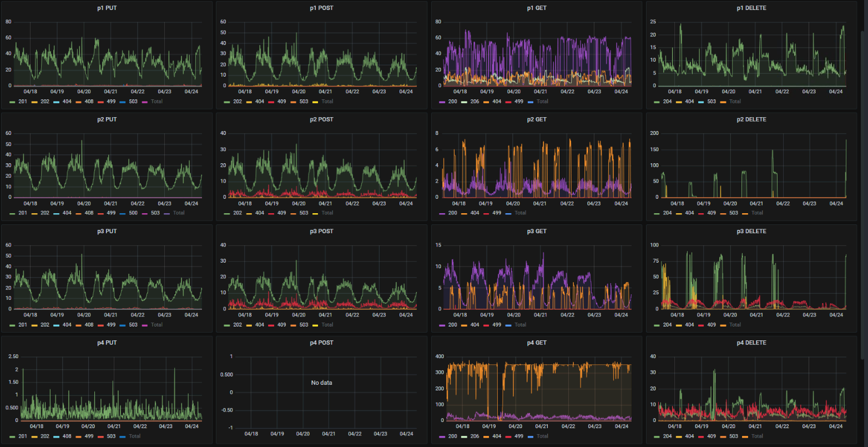Open the p4 DELETE panel title menu
Image resolution: width=868 pixels, height=447 pixels.
pyautogui.click(x=751, y=343)
